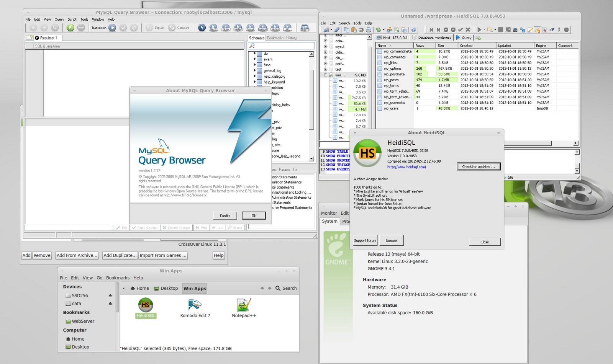Viewport: 613px width, 364px height.
Task: Click the HeidiSQL refresh toolbar icon
Action: pos(379,30)
